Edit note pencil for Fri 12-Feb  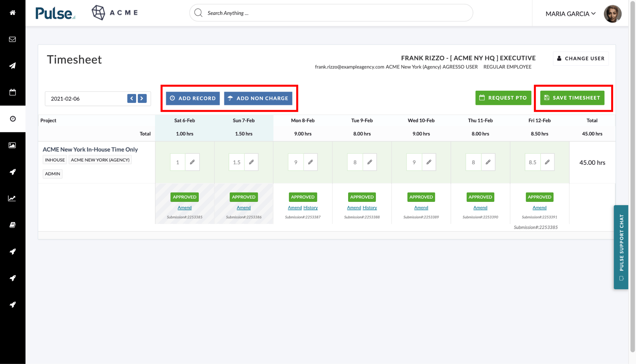[547, 162]
